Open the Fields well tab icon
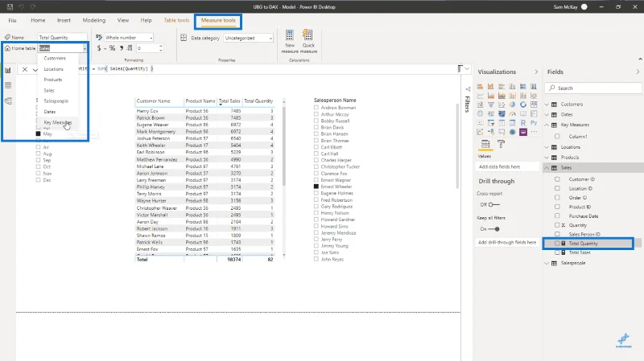The width and height of the screenshot is (644, 361). coord(485,144)
